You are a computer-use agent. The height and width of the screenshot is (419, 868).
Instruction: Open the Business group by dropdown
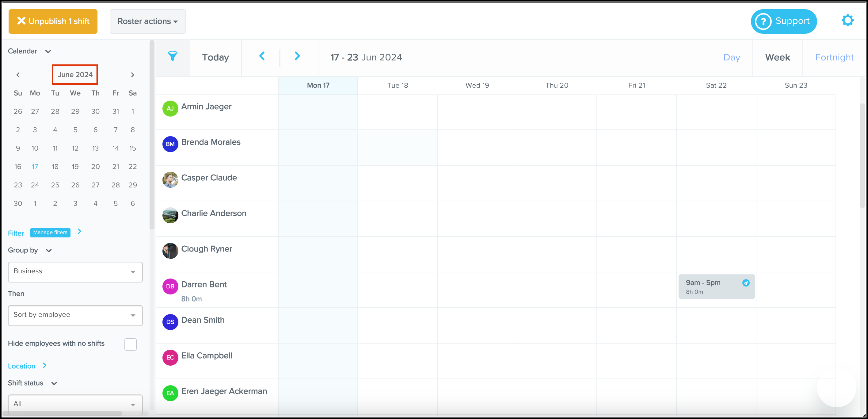coord(75,272)
